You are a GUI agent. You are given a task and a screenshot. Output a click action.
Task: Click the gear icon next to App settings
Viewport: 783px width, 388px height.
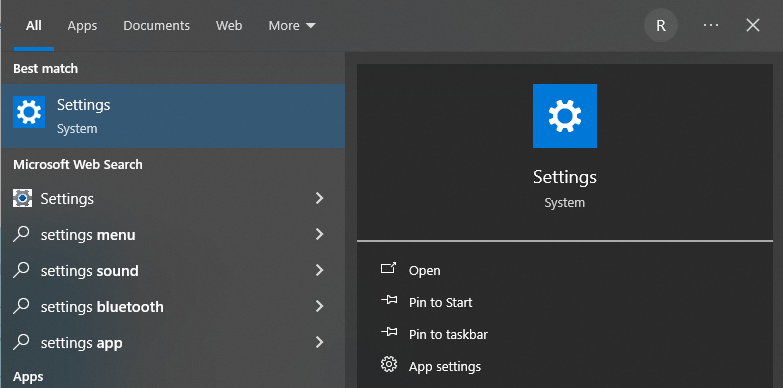(389, 365)
